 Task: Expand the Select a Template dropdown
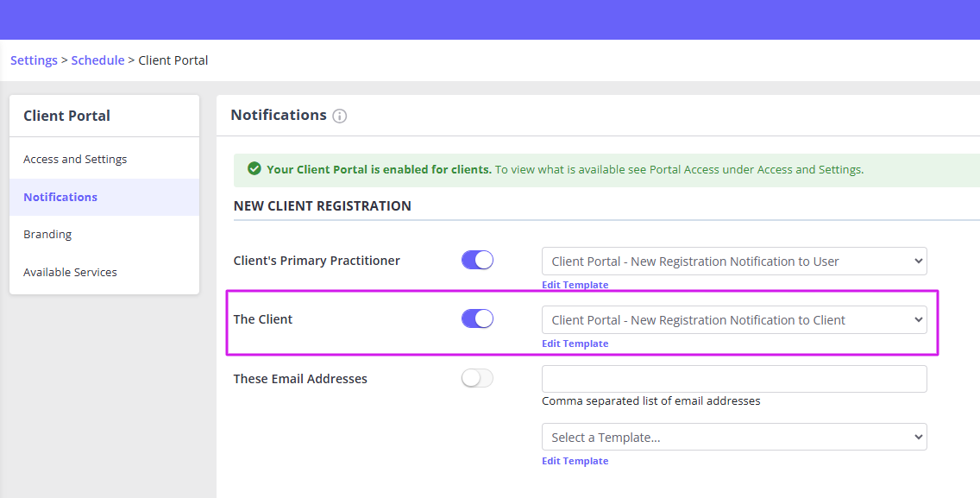[733, 437]
